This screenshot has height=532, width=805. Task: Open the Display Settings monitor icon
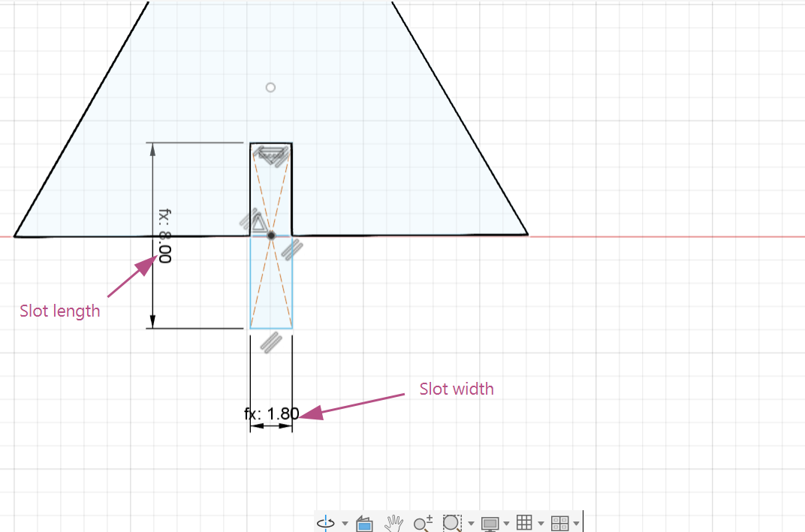[490, 524]
